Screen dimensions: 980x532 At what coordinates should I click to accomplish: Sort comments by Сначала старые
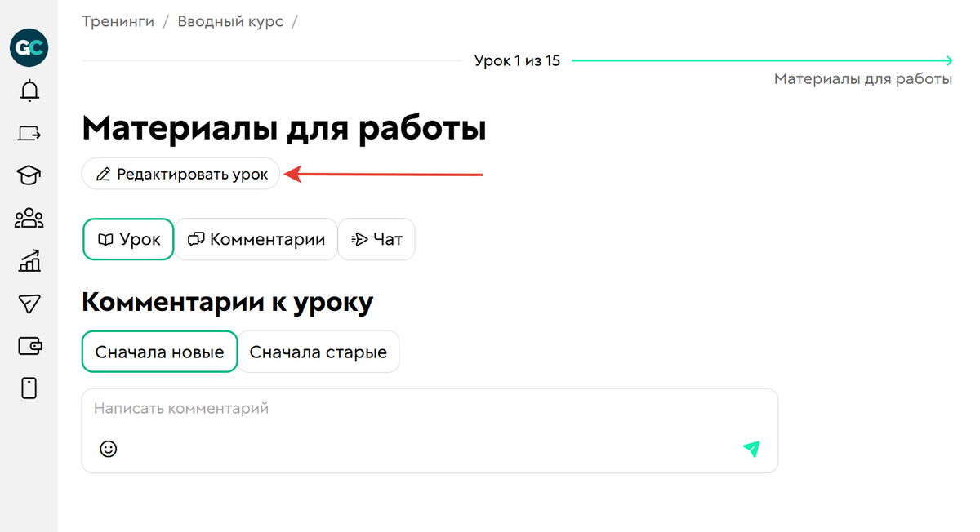coord(318,352)
